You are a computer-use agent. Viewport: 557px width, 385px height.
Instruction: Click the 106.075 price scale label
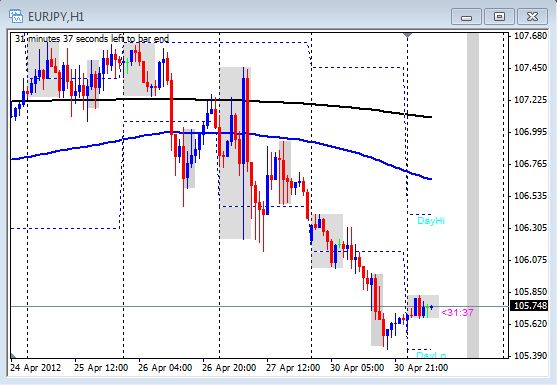531,260
